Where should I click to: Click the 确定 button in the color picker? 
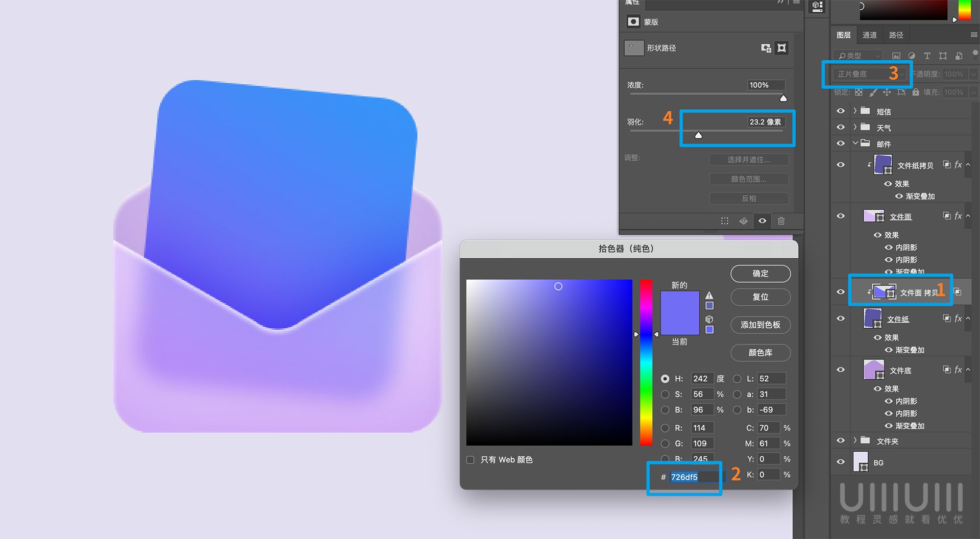(760, 274)
